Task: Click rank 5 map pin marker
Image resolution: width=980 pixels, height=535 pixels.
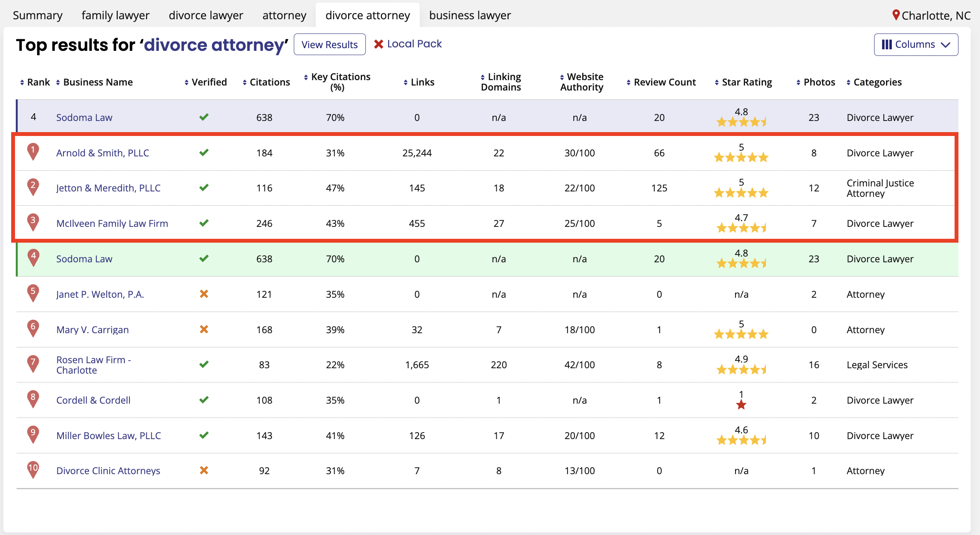Action: click(x=33, y=292)
